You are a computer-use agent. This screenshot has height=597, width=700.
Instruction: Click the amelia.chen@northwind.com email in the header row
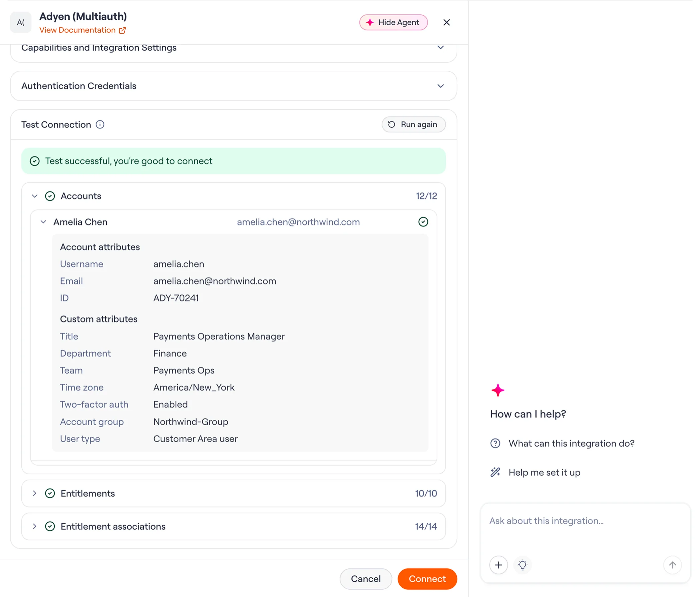[x=298, y=222]
